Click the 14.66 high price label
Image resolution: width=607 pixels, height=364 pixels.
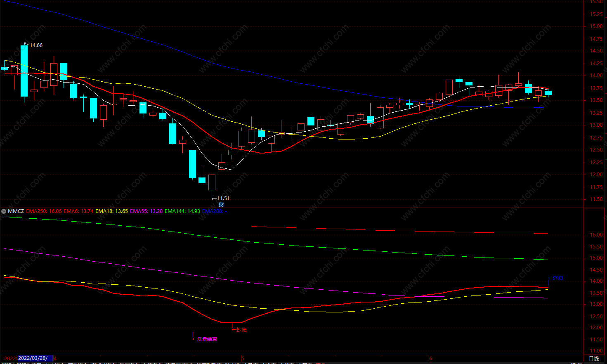(36, 45)
